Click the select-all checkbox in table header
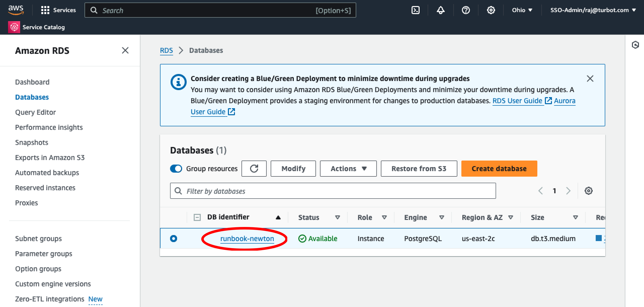 (197, 217)
